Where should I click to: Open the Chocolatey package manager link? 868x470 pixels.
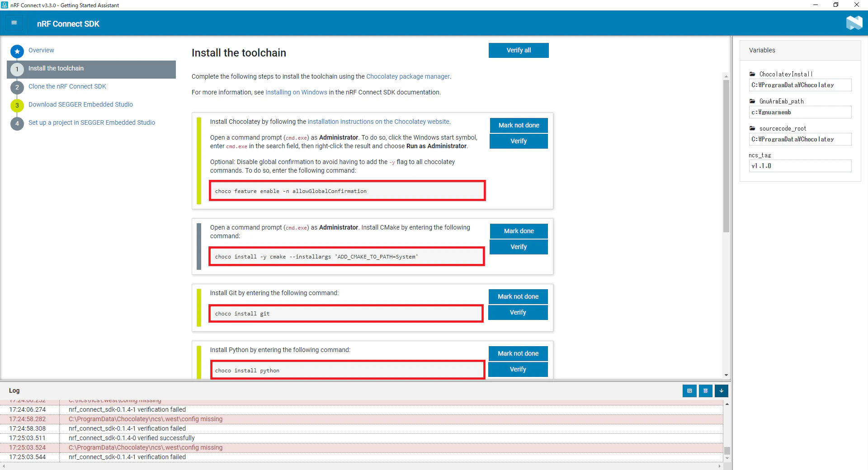(x=408, y=76)
